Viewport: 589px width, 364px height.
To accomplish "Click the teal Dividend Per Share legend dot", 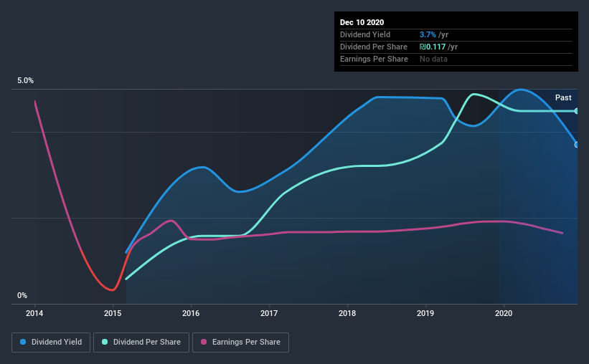I will pyautogui.click(x=105, y=342).
